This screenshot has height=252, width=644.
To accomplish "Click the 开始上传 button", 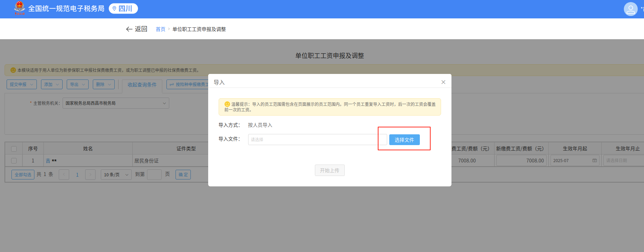I will click(x=329, y=170).
